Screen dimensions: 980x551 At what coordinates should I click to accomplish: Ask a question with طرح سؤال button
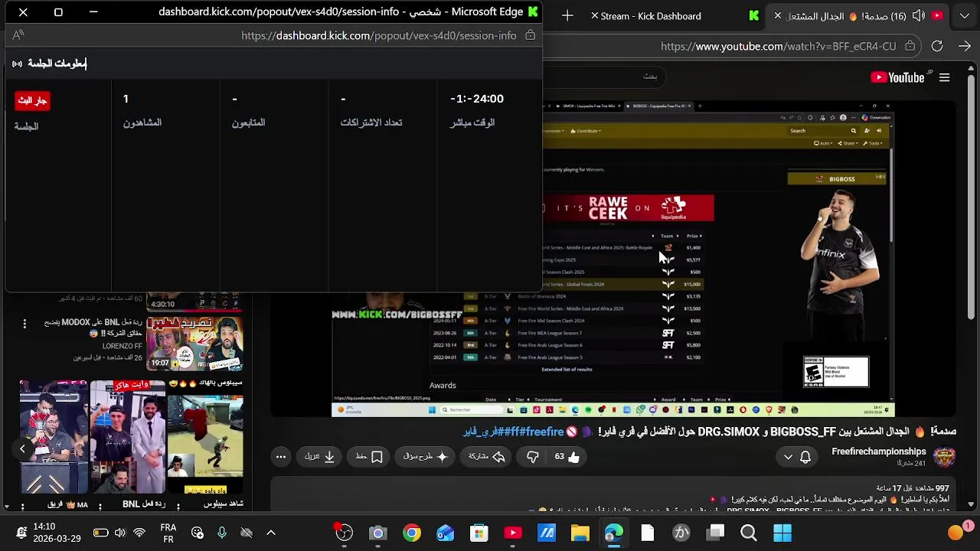point(426,457)
